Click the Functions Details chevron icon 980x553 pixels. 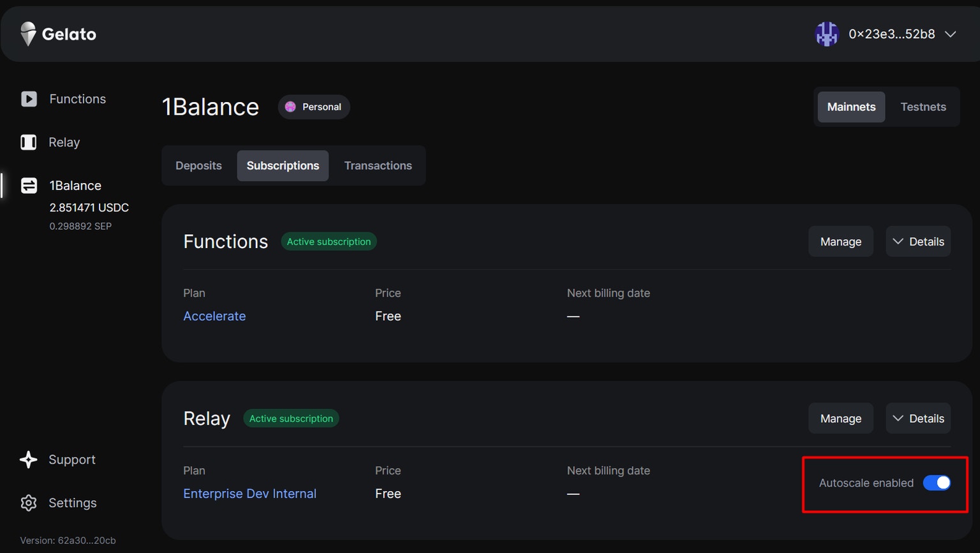point(898,241)
